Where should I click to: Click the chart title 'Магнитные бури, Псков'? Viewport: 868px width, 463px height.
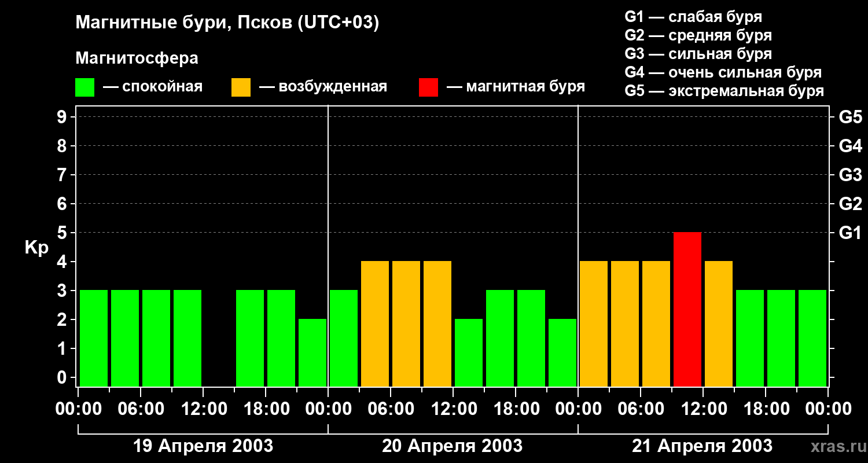pyautogui.click(x=227, y=23)
